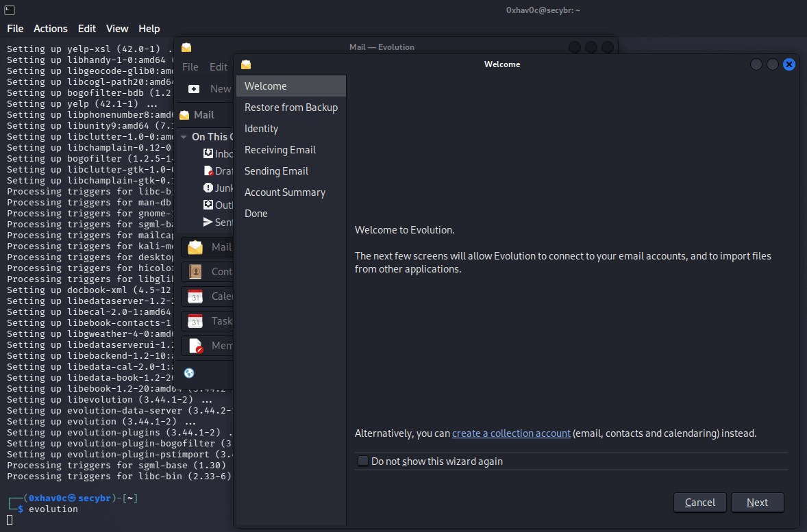
Task: Click the Cancel button in wizard
Action: click(x=699, y=502)
